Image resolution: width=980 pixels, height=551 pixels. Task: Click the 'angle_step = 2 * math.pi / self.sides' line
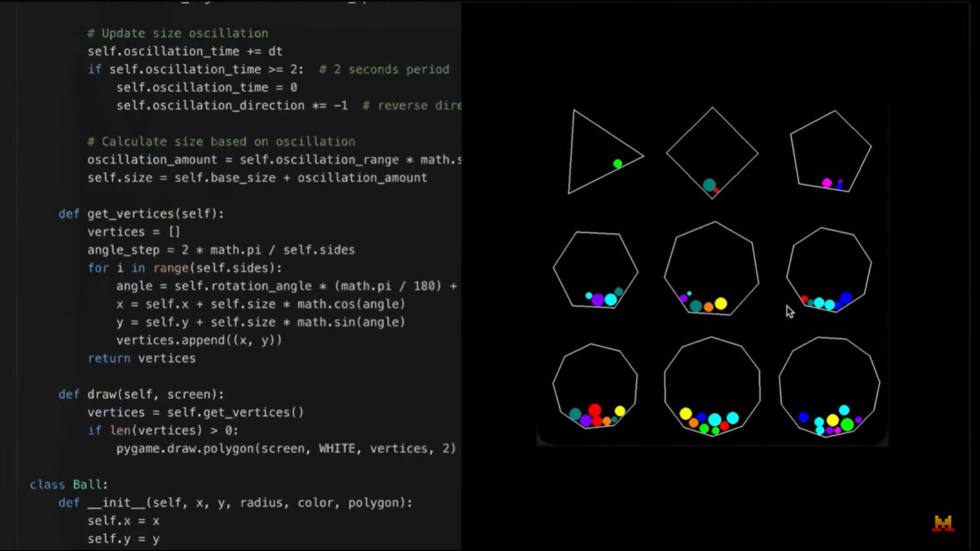(x=221, y=250)
